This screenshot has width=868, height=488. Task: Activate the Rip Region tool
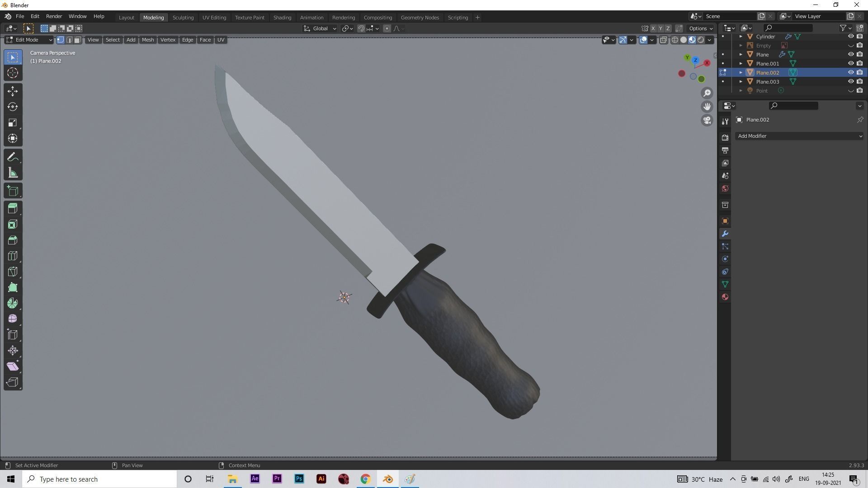[13, 382]
